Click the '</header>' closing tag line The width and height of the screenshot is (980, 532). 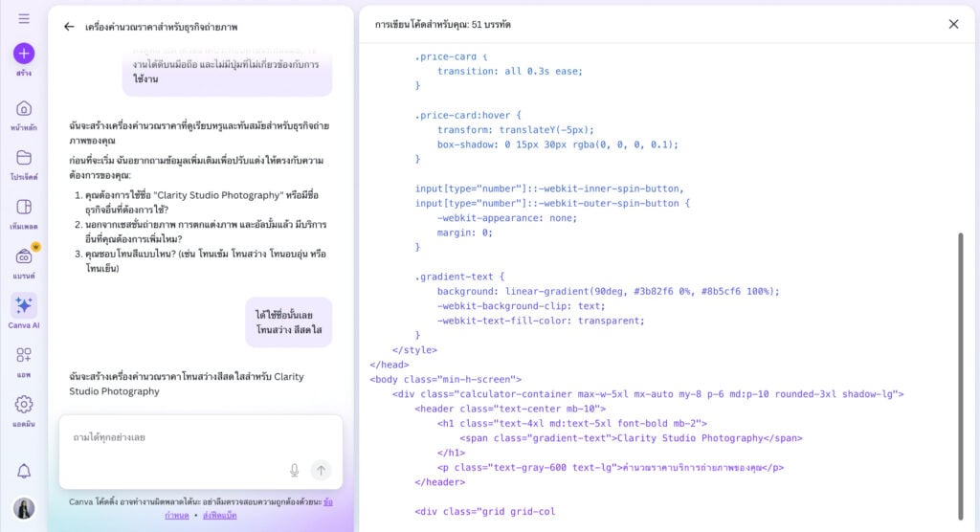(x=439, y=482)
